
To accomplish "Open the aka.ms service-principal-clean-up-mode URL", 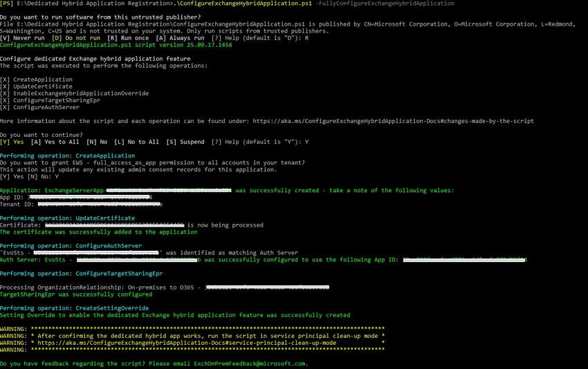I will coord(187,343).
